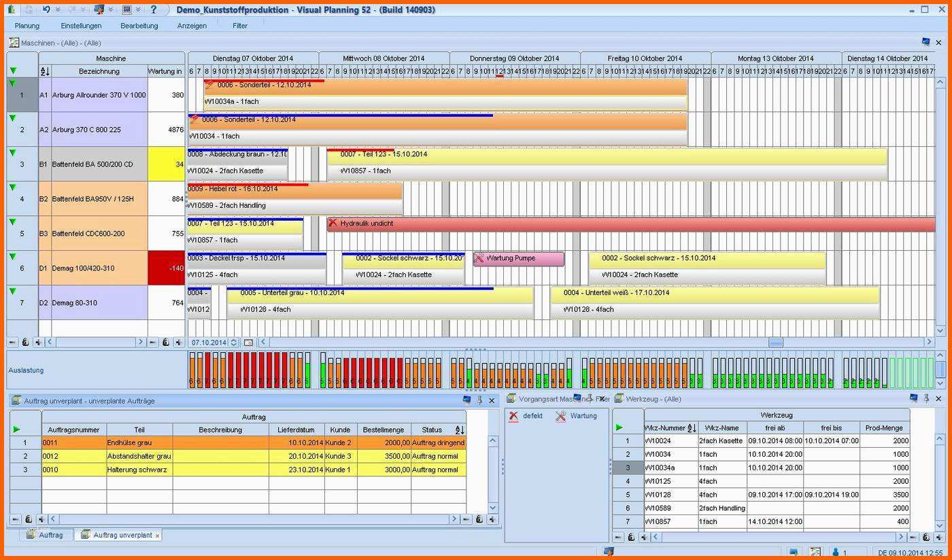Click the sort icon in the Wkz-Nummer header
The height and width of the screenshot is (560, 952).
[692, 428]
